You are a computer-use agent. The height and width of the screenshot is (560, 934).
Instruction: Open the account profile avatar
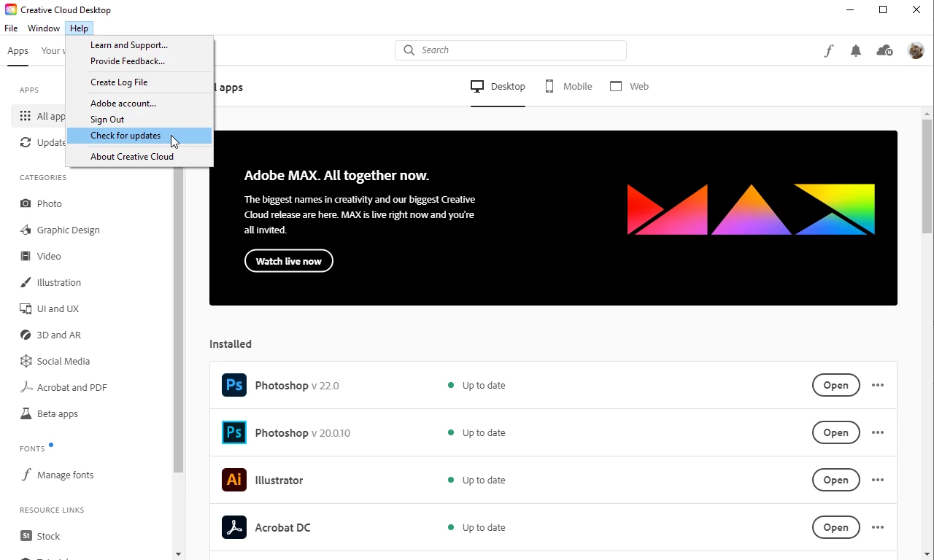coord(916,50)
